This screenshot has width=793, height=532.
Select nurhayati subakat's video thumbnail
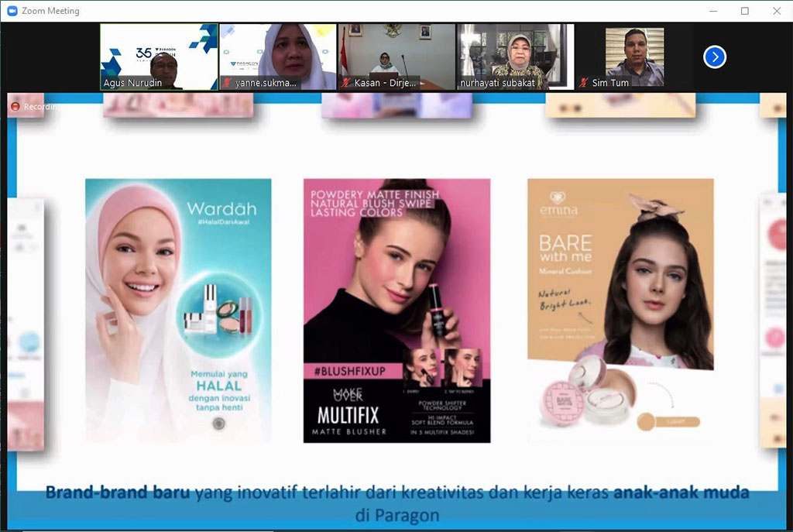[516, 57]
